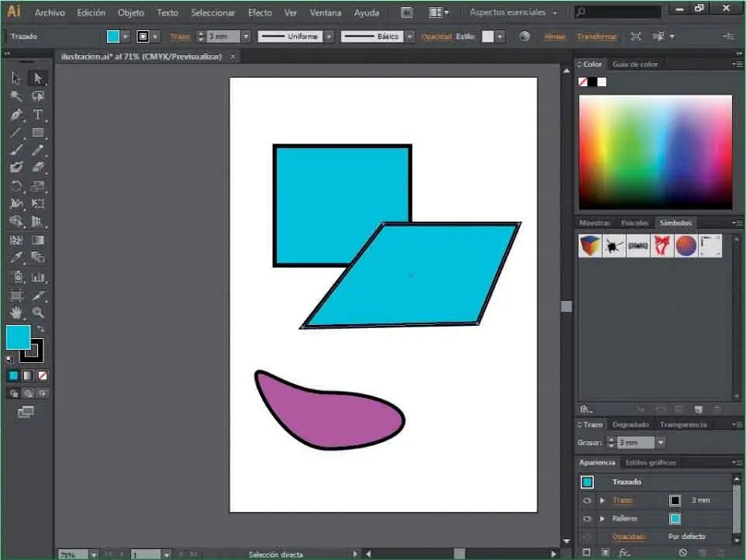Select the Blend tool

37,258
